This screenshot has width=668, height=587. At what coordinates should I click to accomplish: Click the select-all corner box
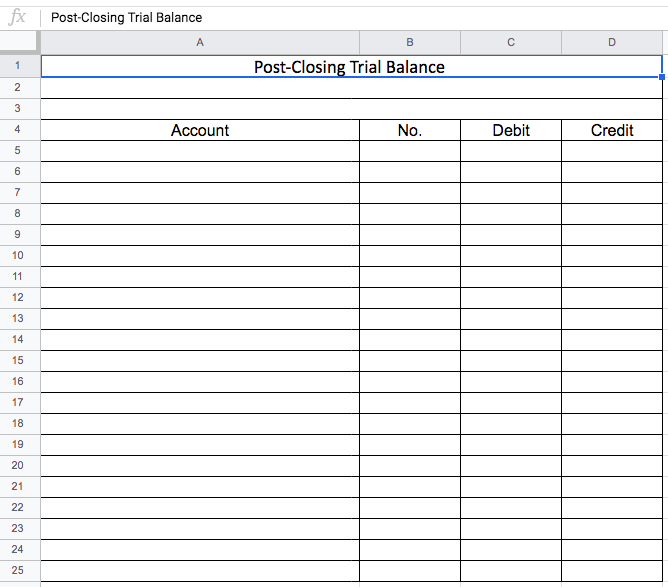pos(18,42)
